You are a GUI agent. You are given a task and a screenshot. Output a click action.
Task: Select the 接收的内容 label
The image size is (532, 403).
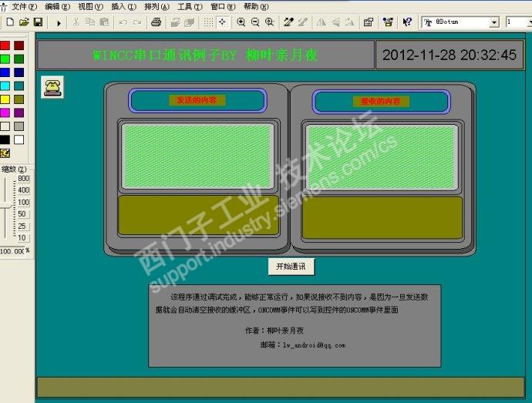pyautogui.click(x=381, y=102)
